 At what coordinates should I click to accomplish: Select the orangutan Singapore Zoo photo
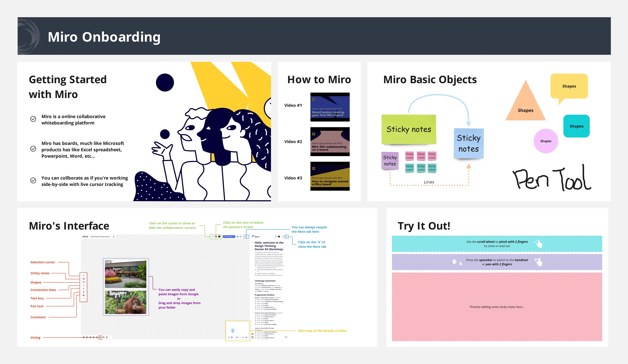click(x=126, y=302)
